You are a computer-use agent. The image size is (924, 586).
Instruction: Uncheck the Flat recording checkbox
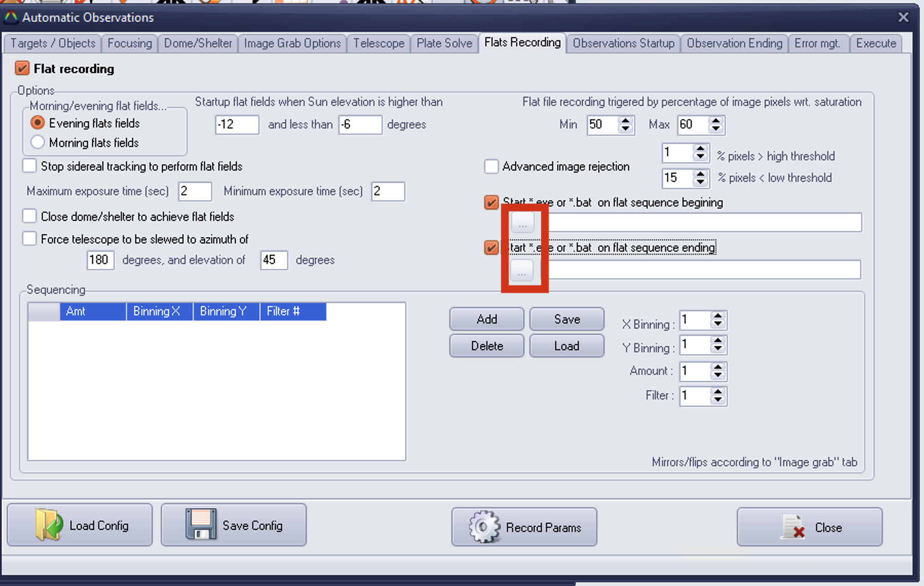[22, 68]
